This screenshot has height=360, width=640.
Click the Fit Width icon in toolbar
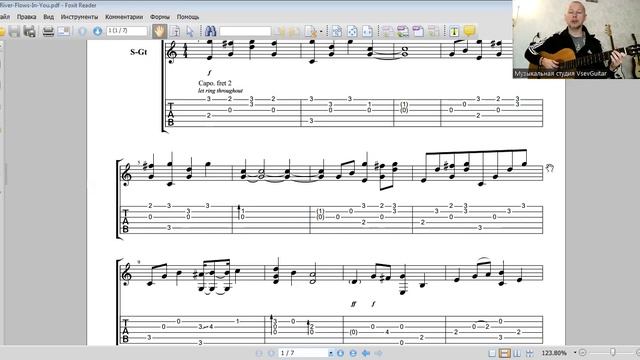pos(367,31)
